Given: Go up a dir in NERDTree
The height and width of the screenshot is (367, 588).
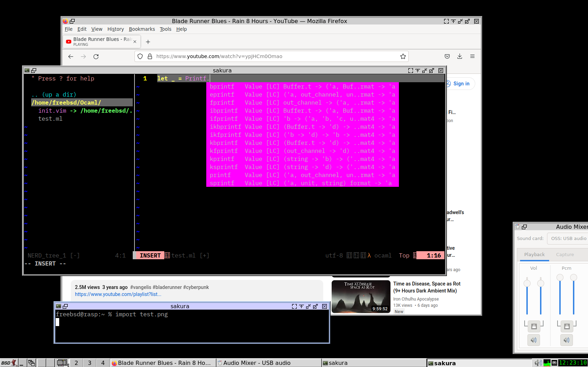Looking at the screenshot, I should (54, 94).
